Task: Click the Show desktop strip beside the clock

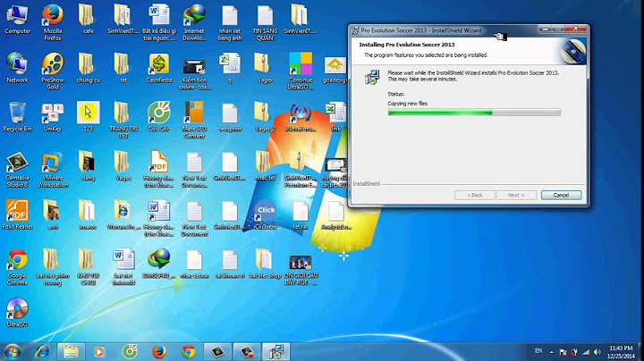Action: (640, 352)
